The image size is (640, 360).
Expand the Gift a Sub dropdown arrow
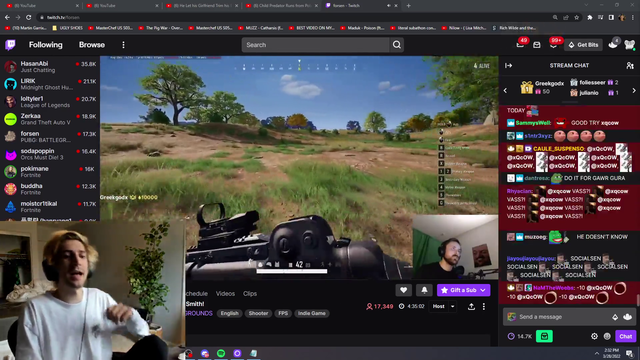(483, 290)
